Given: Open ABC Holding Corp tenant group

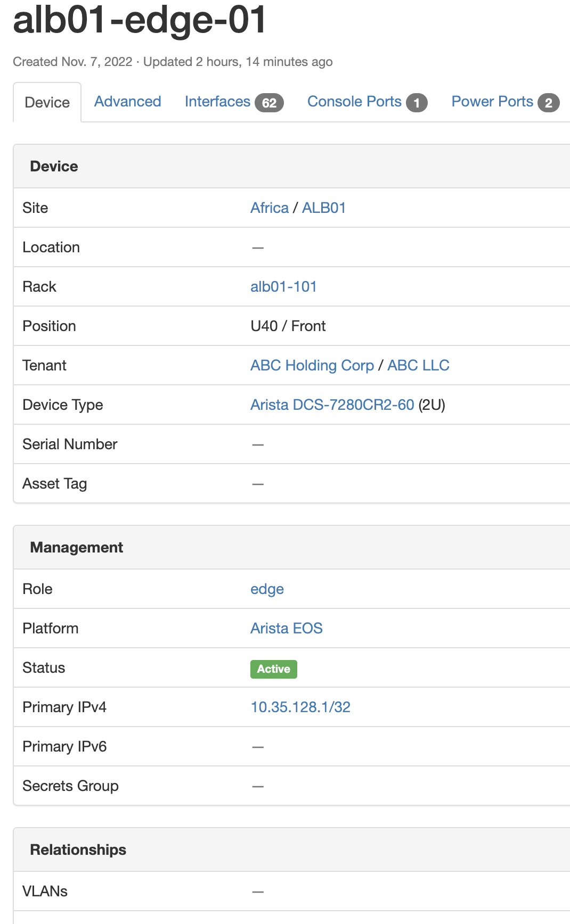Looking at the screenshot, I should 312,365.
